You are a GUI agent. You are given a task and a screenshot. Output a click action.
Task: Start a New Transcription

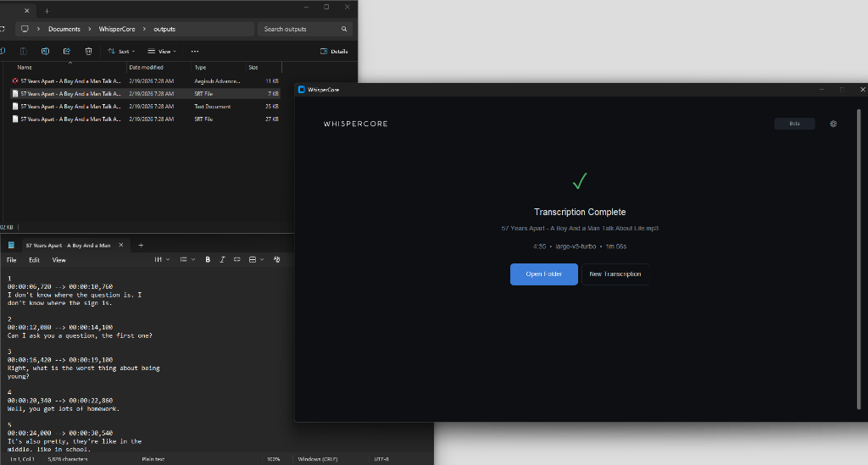click(615, 274)
